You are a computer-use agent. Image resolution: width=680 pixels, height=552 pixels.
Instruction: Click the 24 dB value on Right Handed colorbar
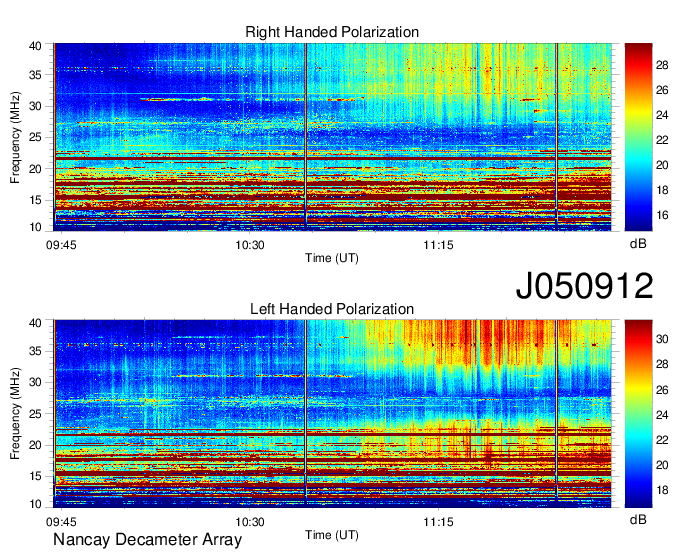tap(662, 115)
